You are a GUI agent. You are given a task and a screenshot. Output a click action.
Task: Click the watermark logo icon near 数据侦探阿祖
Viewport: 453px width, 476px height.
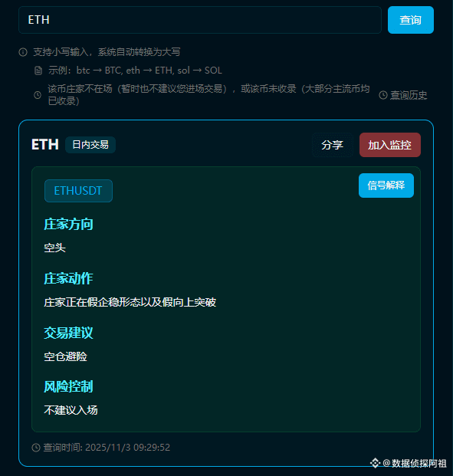click(375, 463)
